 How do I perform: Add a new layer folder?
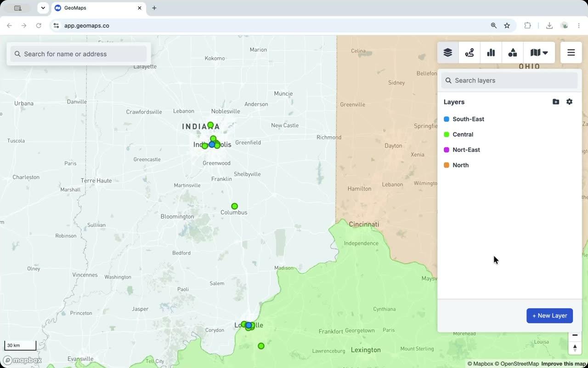point(556,102)
